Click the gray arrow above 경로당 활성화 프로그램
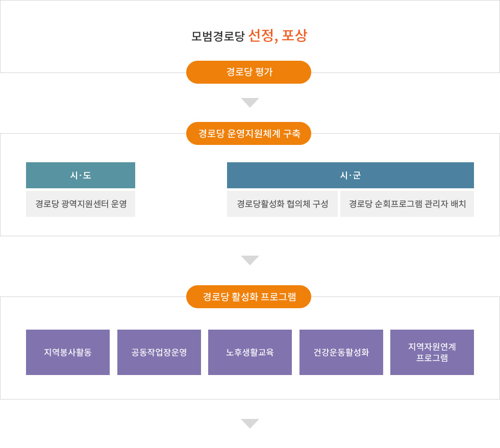Image resolution: width=500 pixels, height=448 pixels. pos(249,260)
